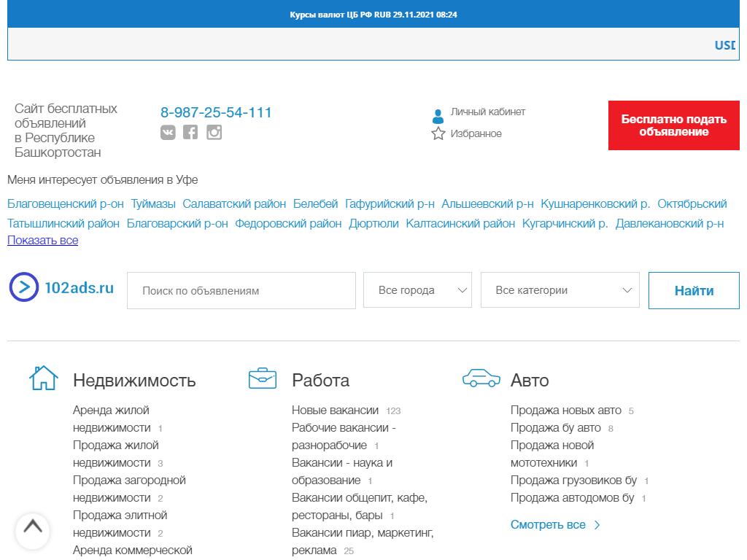Open the VK social media icon
This screenshot has width=747, height=560.
[168, 132]
